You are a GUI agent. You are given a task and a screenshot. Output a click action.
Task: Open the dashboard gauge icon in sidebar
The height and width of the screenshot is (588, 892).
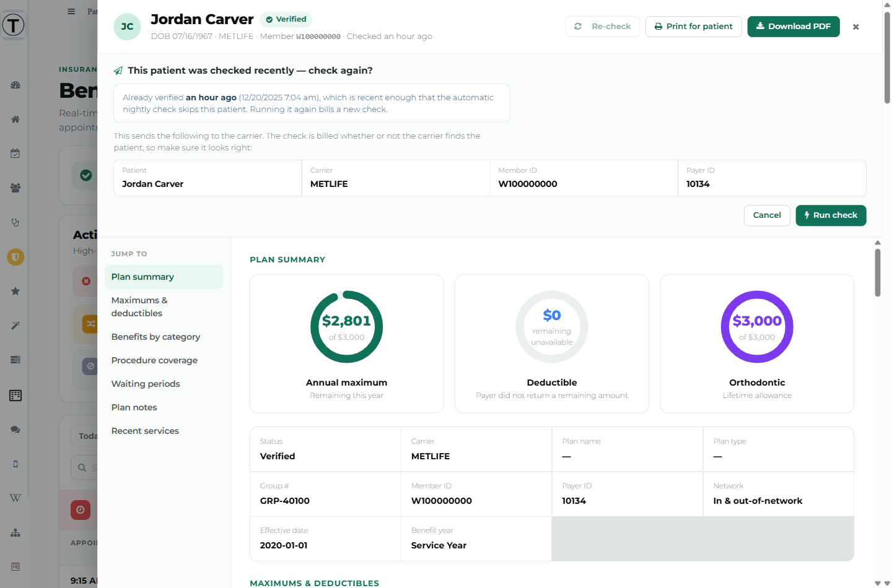pos(15,85)
